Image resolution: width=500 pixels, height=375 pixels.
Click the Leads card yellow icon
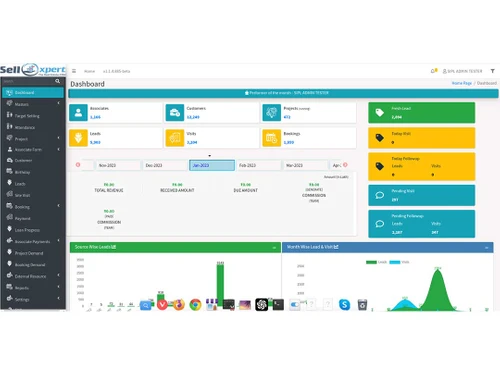[78, 138]
